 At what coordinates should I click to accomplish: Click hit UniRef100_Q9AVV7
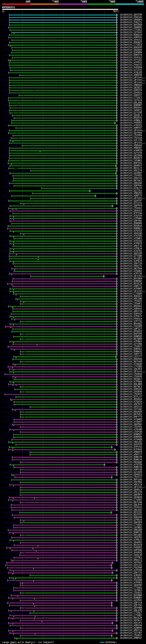131,95
